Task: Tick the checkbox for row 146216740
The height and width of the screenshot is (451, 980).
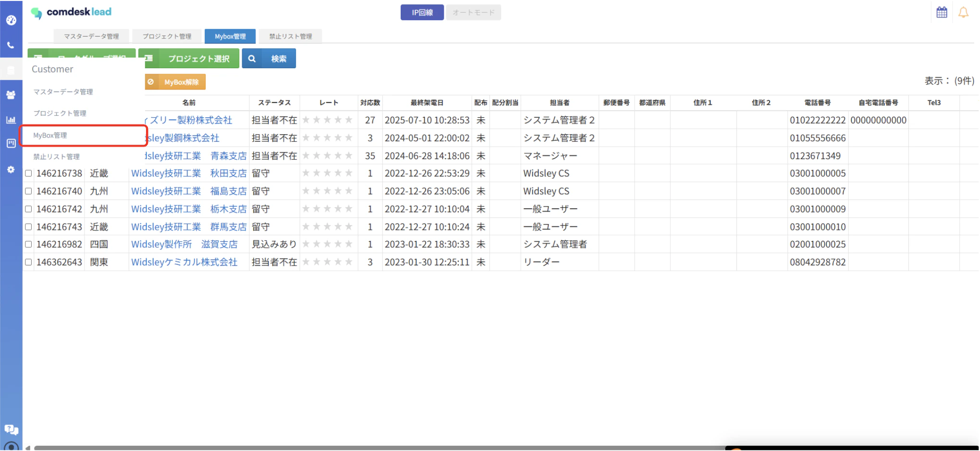Action: [x=28, y=191]
